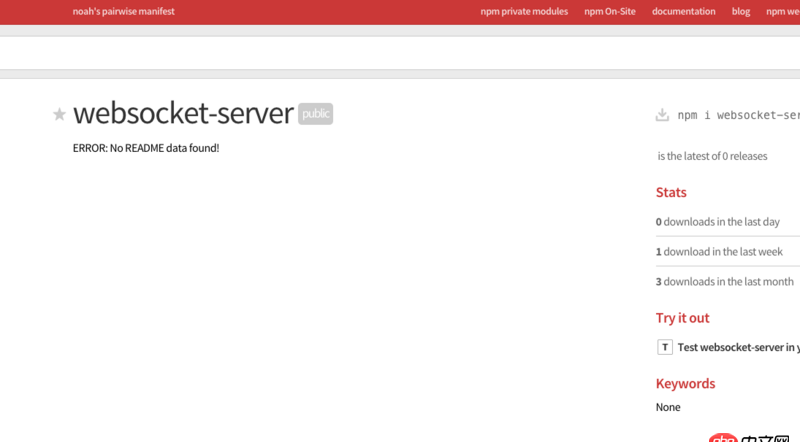The image size is (800, 442).
Task: Click 'is the latest of 0 releases' text
Action: 712,156
